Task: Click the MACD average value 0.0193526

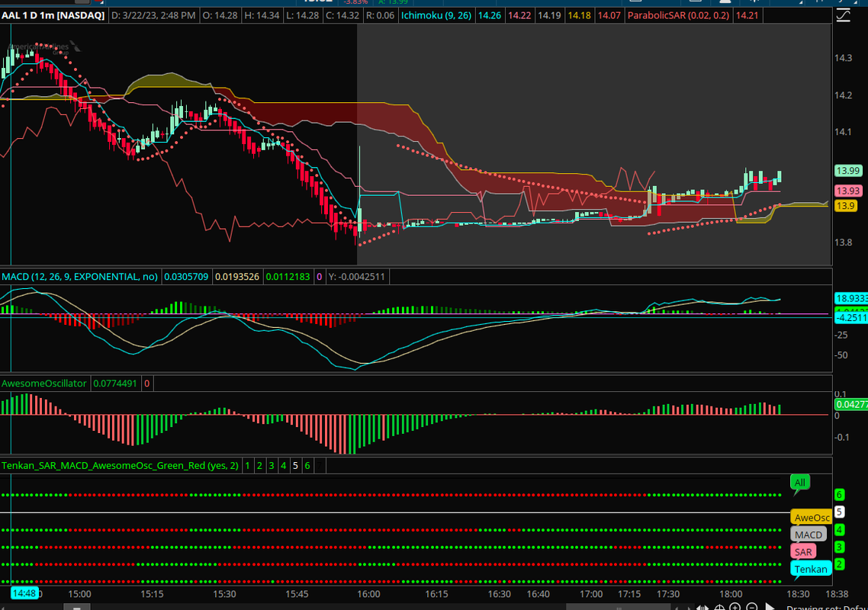Action: (x=237, y=277)
